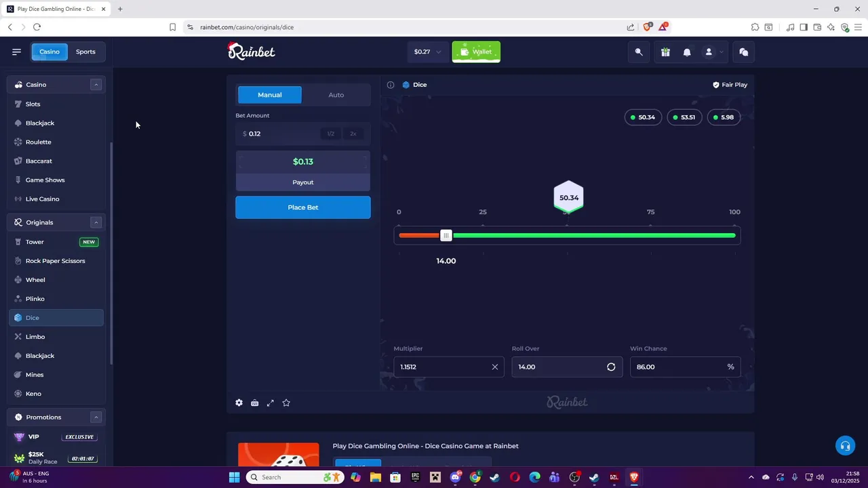Open Discord from the taskbar
Screen dimensions: 868x488
pyautogui.click(x=456, y=477)
